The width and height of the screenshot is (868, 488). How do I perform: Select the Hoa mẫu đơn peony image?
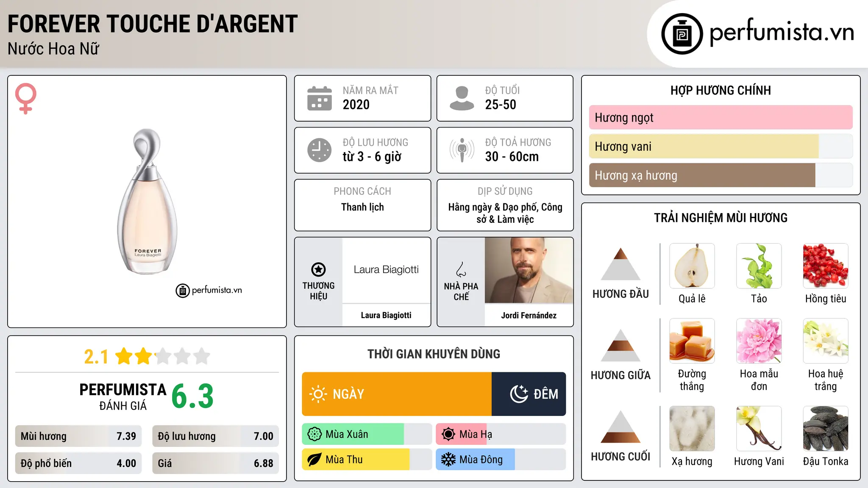(759, 341)
